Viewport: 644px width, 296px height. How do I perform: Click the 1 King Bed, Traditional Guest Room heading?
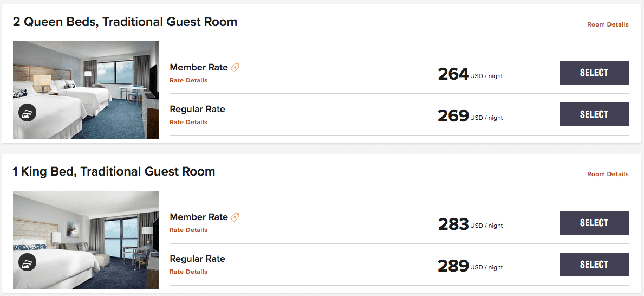[x=114, y=171]
